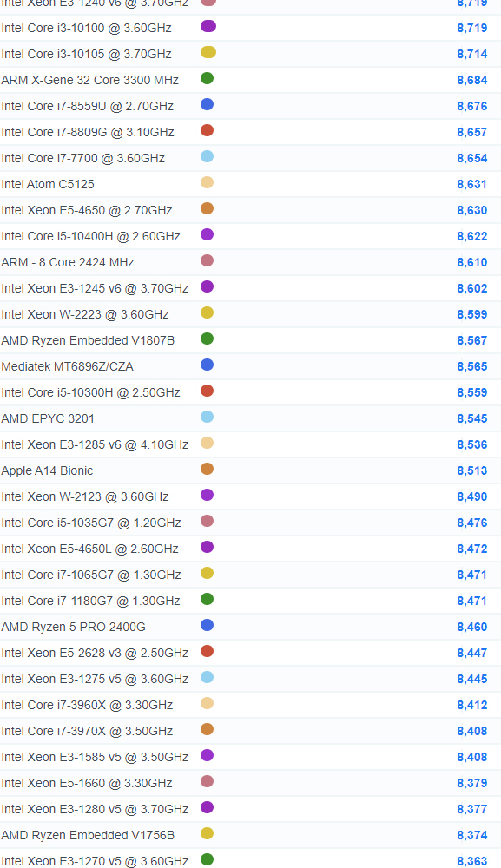Open Intel Atom C5125 entry

tap(48, 184)
